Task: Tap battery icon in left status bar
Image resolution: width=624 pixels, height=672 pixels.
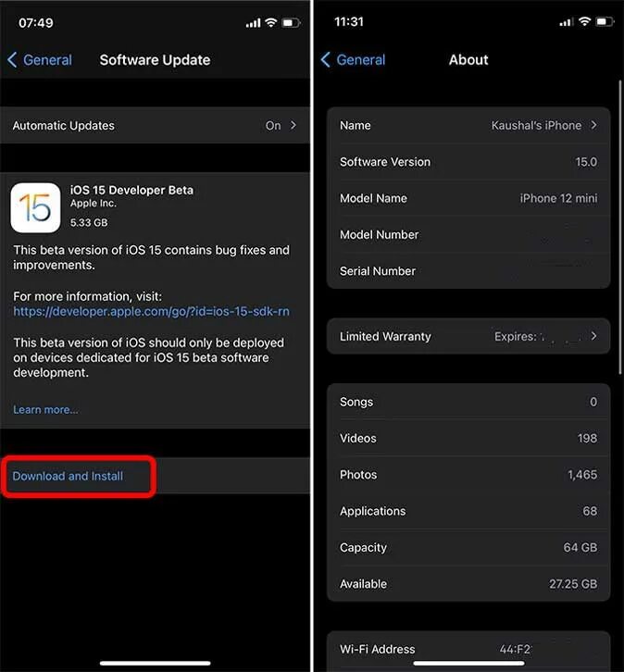Action: (x=291, y=23)
